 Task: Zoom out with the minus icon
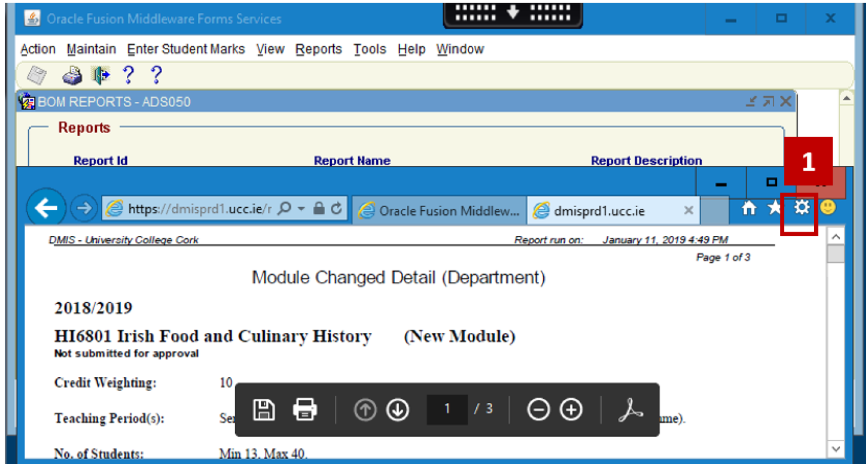click(x=538, y=410)
